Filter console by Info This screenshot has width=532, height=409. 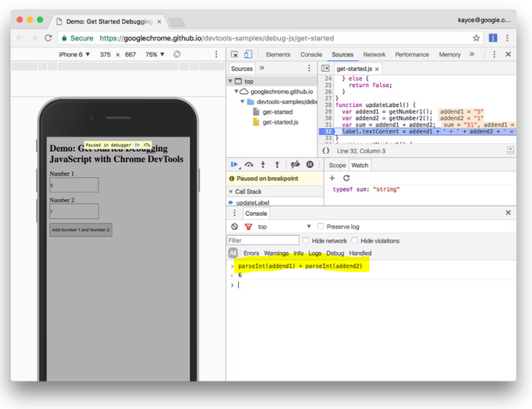[298, 253]
